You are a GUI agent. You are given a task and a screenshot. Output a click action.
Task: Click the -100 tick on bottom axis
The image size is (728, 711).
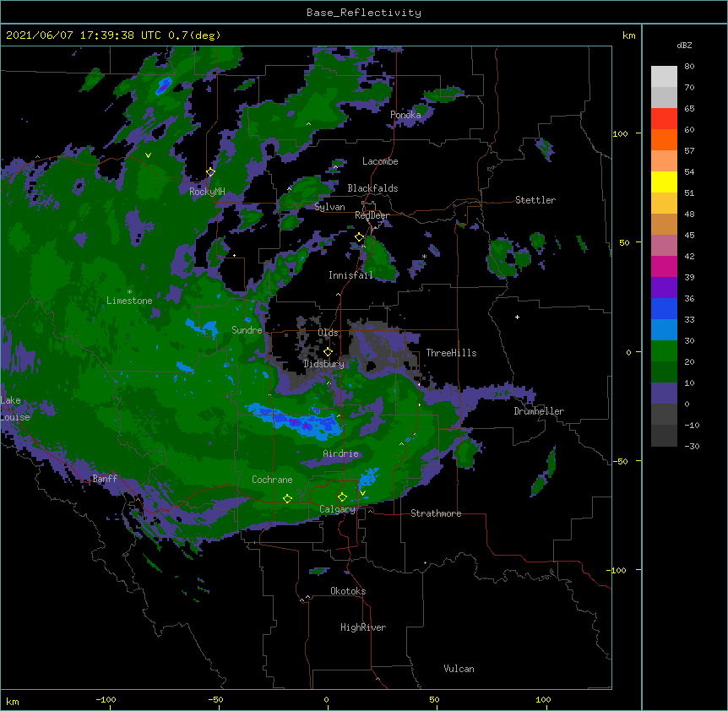(x=106, y=699)
